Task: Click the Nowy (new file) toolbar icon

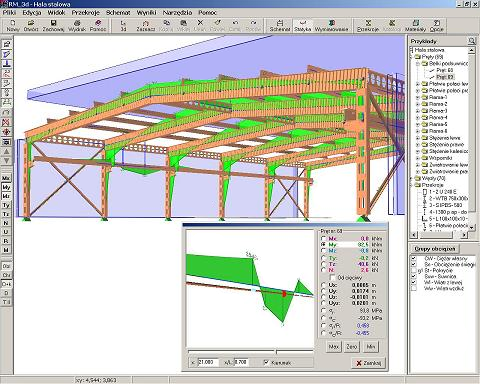Action: click(x=13, y=25)
